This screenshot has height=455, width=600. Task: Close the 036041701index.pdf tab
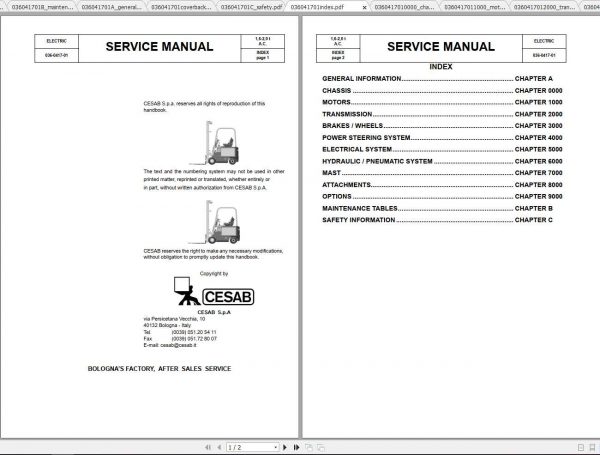364,7
